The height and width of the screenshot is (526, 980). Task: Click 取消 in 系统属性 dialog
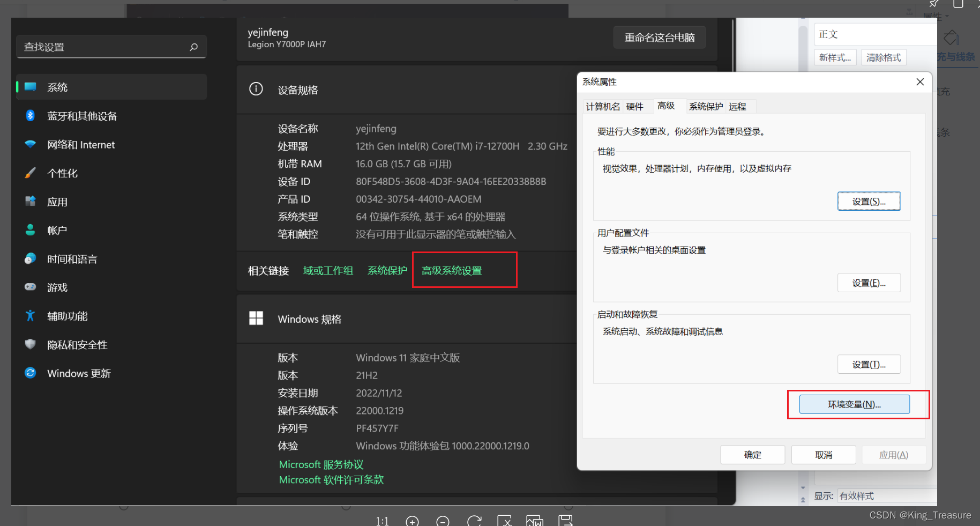pyautogui.click(x=824, y=455)
